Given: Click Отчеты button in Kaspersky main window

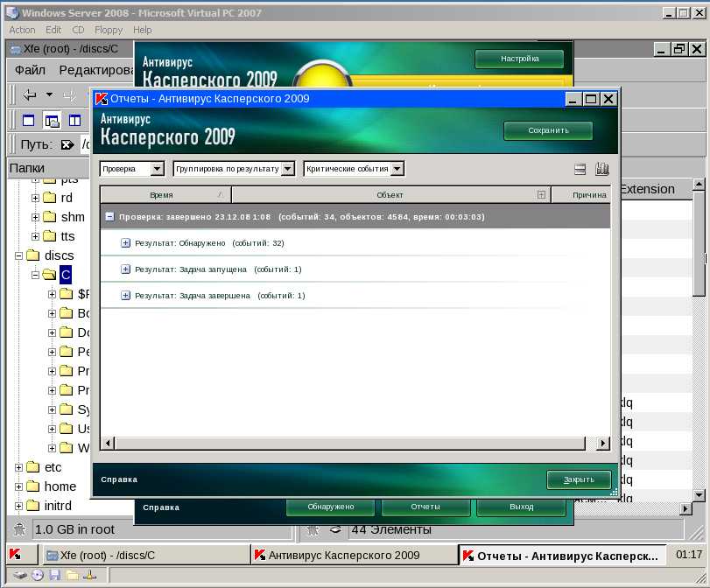Looking at the screenshot, I should pos(425,507).
